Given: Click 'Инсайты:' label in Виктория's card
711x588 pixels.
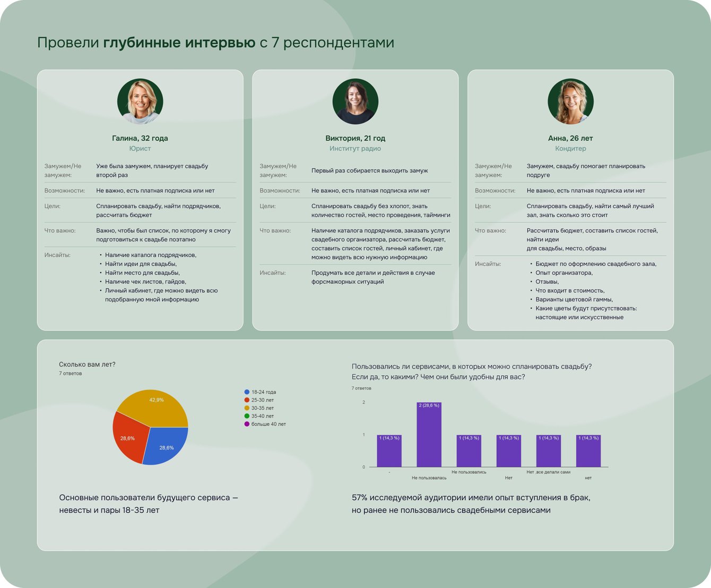Looking at the screenshot, I should click(x=273, y=273).
